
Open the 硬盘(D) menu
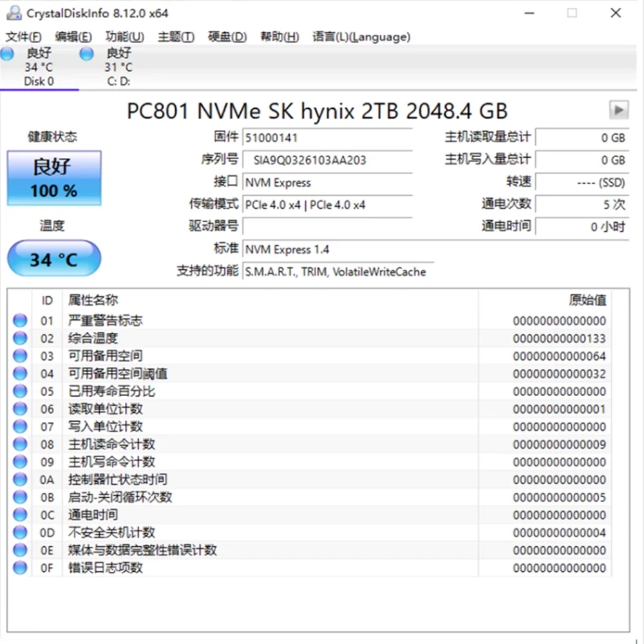pos(226,37)
